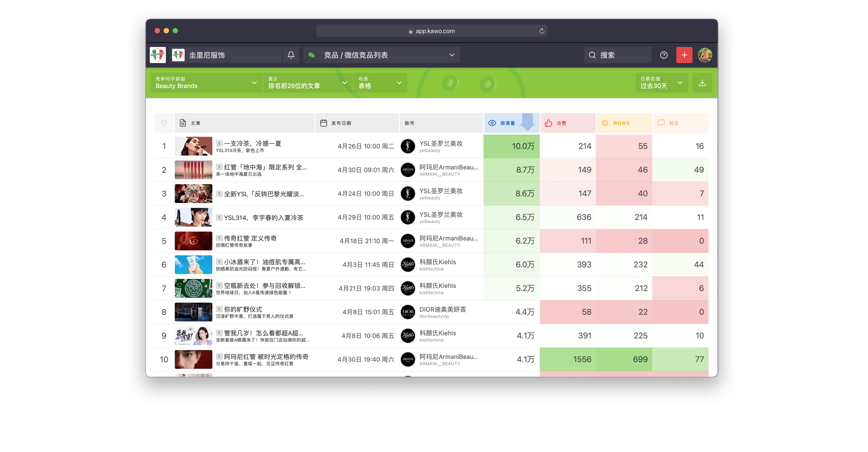Open thumbnail of article 一支冷茶，冷感一夏
This screenshot has height=452, width=868.
click(193, 146)
